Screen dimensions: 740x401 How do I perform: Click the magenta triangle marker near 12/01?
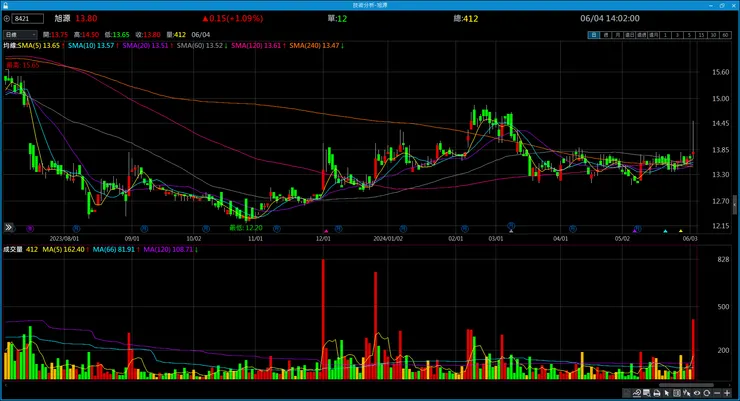coord(326,231)
